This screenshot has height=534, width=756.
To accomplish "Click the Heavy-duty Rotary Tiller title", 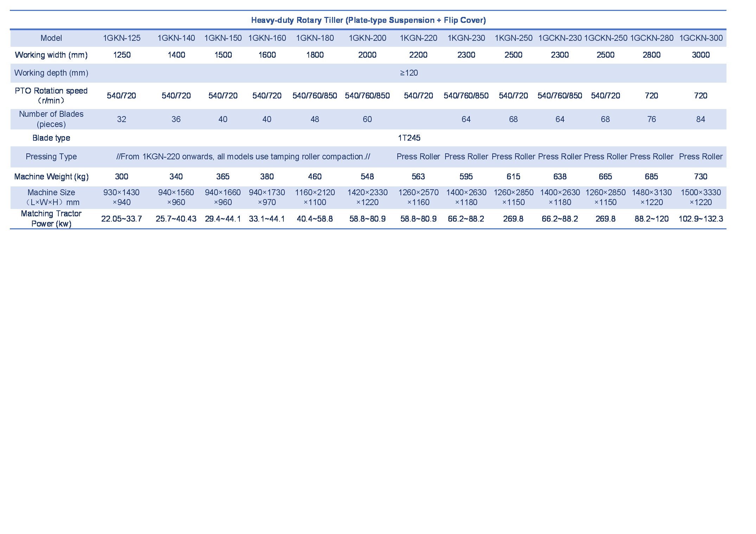I will coord(368,20).
